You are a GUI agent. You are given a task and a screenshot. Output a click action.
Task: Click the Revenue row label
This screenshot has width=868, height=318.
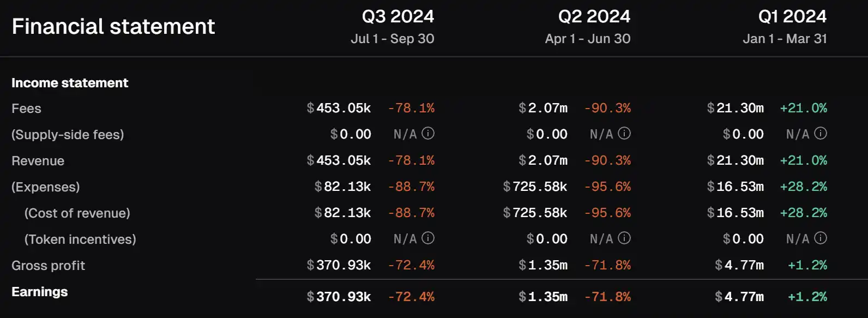38,161
